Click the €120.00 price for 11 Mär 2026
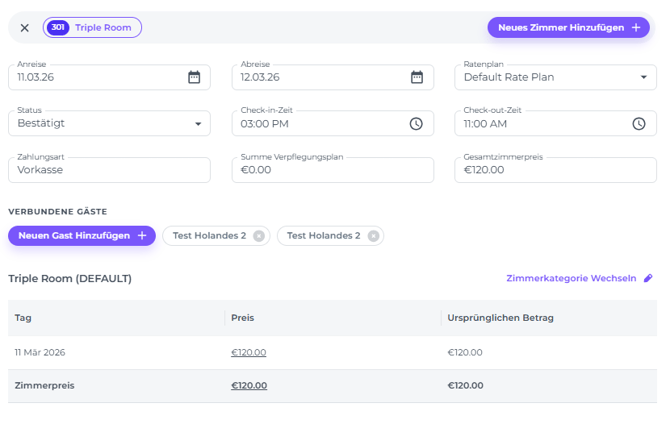The image size is (670, 424). pos(248,352)
